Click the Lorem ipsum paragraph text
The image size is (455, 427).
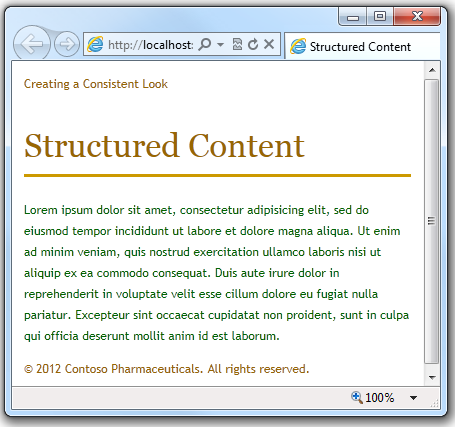click(x=217, y=273)
